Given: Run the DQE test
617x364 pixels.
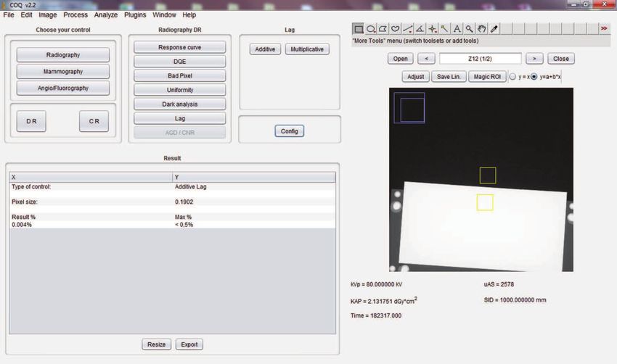Looking at the screenshot, I should tap(180, 62).
